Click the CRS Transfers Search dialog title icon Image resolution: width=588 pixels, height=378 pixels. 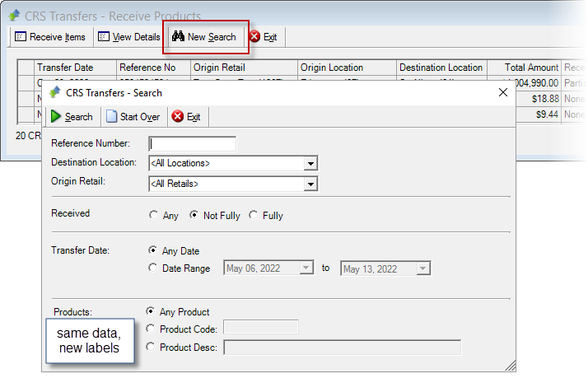pos(55,92)
